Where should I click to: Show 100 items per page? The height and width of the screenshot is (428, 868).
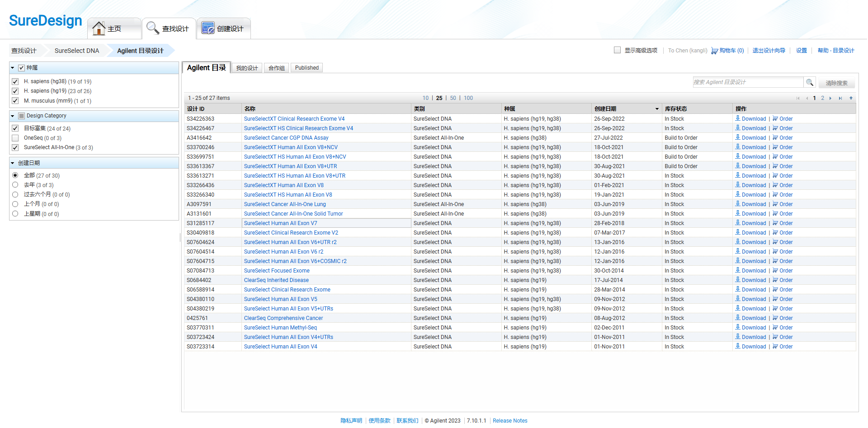click(x=468, y=98)
